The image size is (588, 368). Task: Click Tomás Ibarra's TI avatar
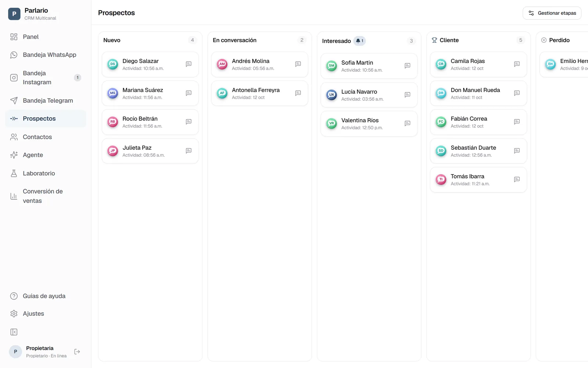441,180
